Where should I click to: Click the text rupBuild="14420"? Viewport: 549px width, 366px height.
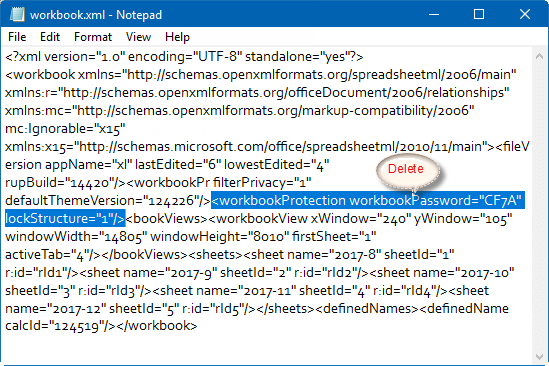59,182
